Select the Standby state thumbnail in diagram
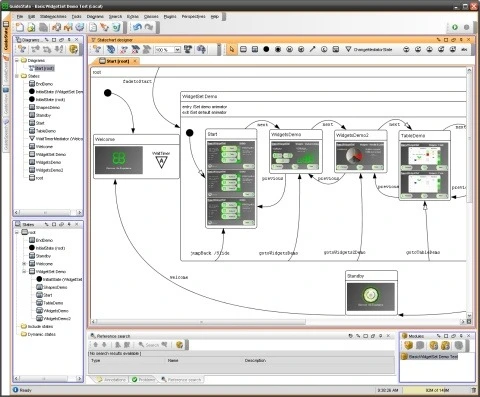The height and width of the screenshot is (397, 480). 371,297
